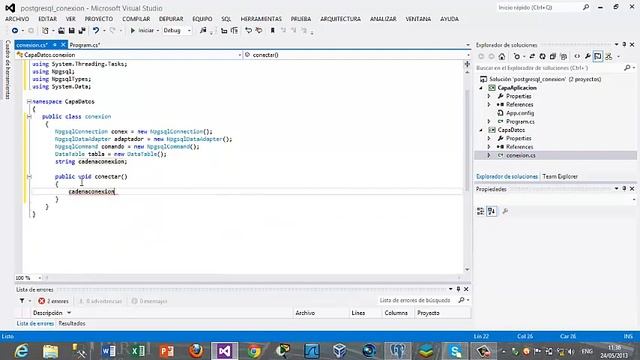Image resolution: width=640 pixels, height=360 pixels.
Task: Open the PROYECTO menu
Action: point(99,19)
